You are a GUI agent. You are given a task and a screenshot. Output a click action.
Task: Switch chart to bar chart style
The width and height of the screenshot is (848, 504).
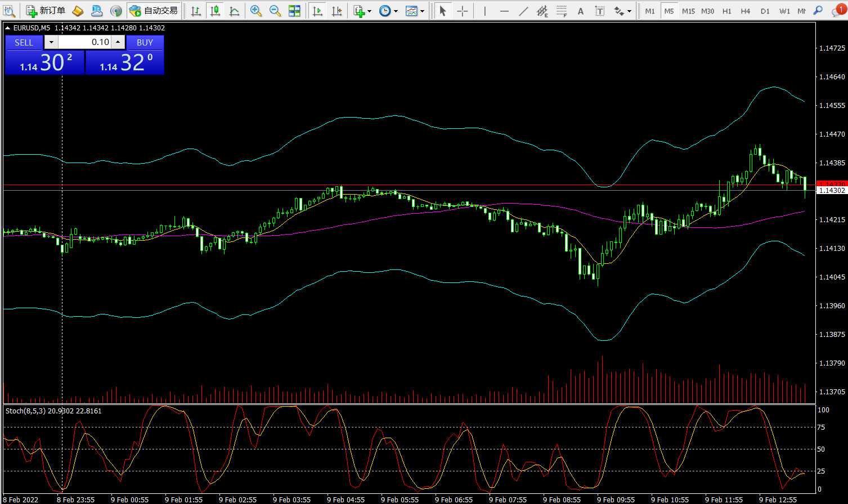(196, 11)
